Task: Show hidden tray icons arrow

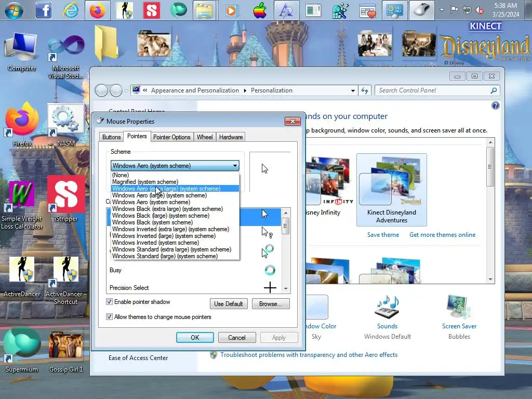Action: tap(442, 10)
